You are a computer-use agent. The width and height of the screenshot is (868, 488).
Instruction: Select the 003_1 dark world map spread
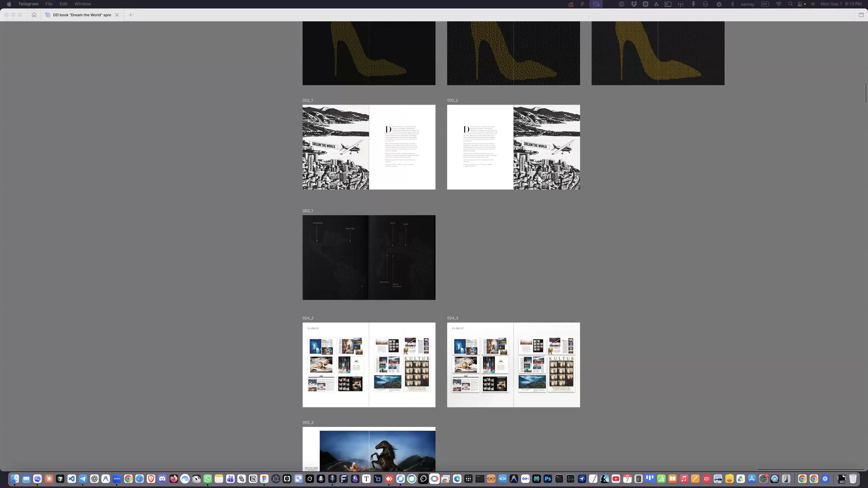coord(369,258)
